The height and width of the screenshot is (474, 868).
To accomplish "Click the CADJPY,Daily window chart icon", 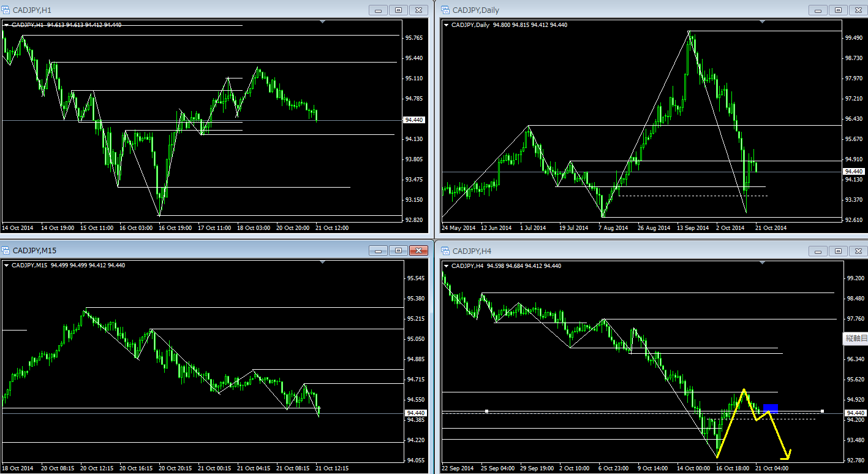I will (445, 10).
